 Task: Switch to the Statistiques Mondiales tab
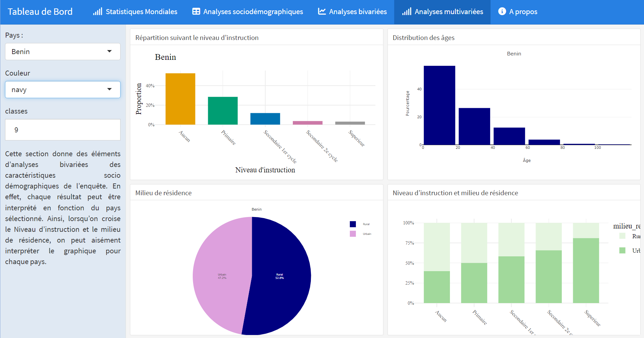tap(141, 12)
